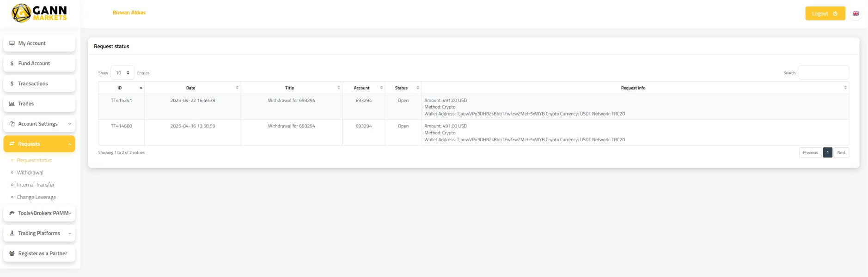Click the dollar icon beside Fund Account
This screenshot has height=277, width=868.
click(12, 64)
